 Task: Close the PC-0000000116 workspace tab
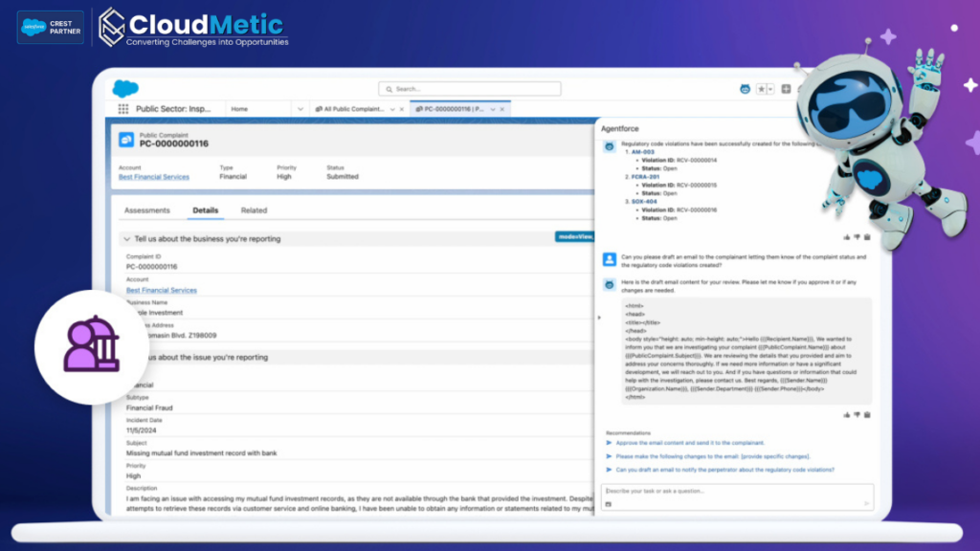pyautogui.click(x=501, y=109)
